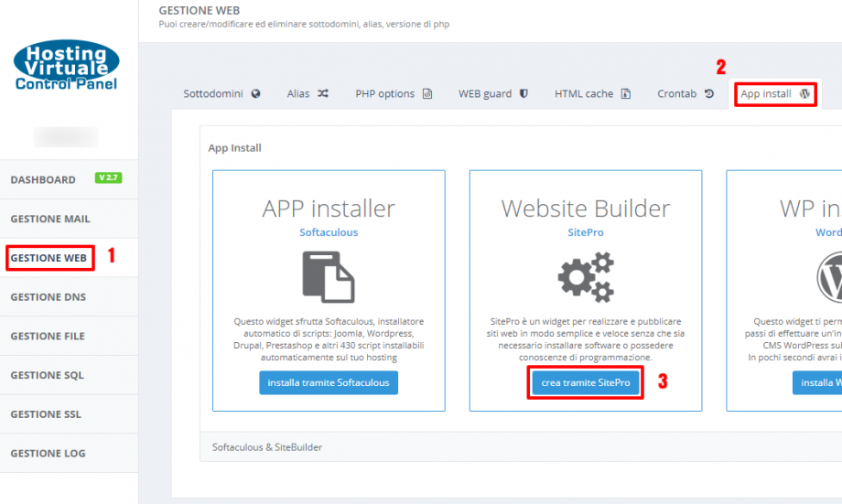The width and height of the screenshot is (842, 504).
Task: Click the WordPress logo in WP installer card
Action: click(x=829, y=277)
